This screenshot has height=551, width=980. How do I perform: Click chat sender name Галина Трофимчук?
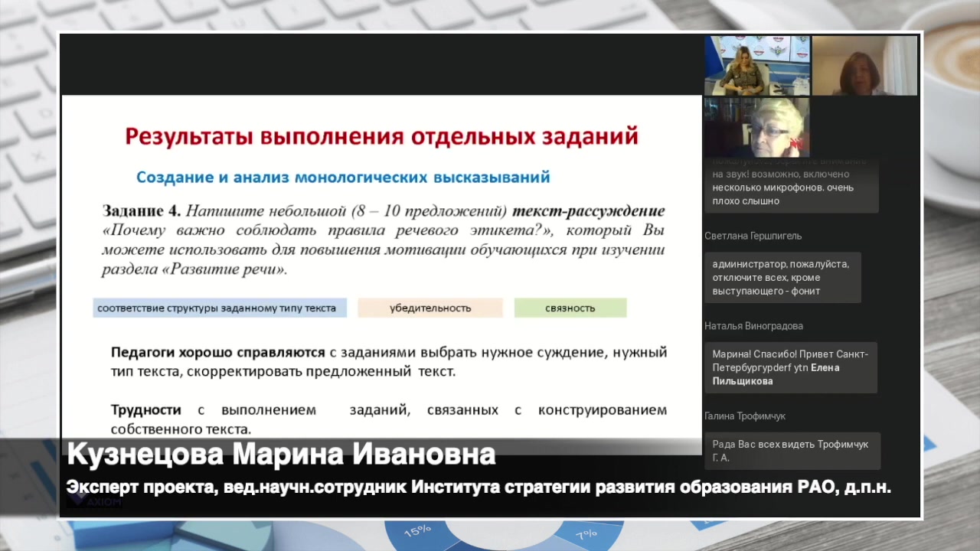tap(745, 416)
